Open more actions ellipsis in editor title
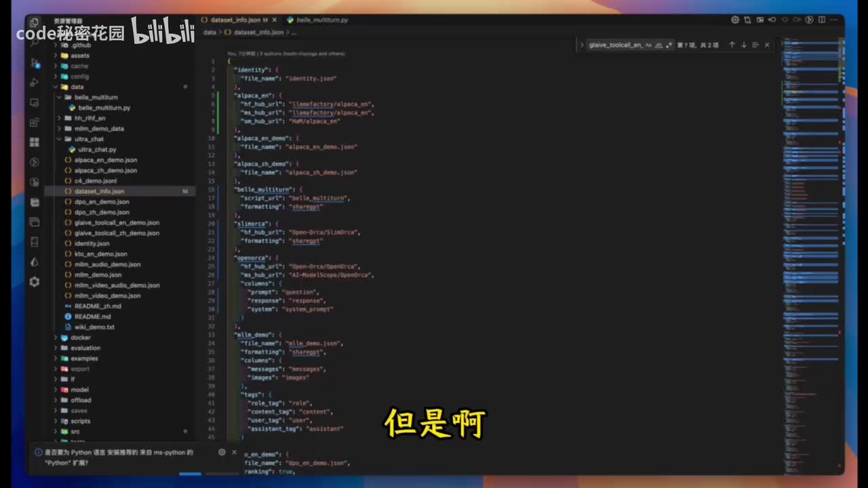Image resolution: width=868 pixels, height=488 pixels. tap(834, 20)
